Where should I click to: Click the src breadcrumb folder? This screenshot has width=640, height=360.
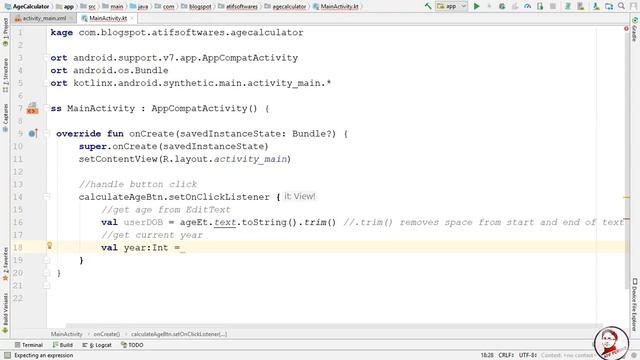coord(88,7)
